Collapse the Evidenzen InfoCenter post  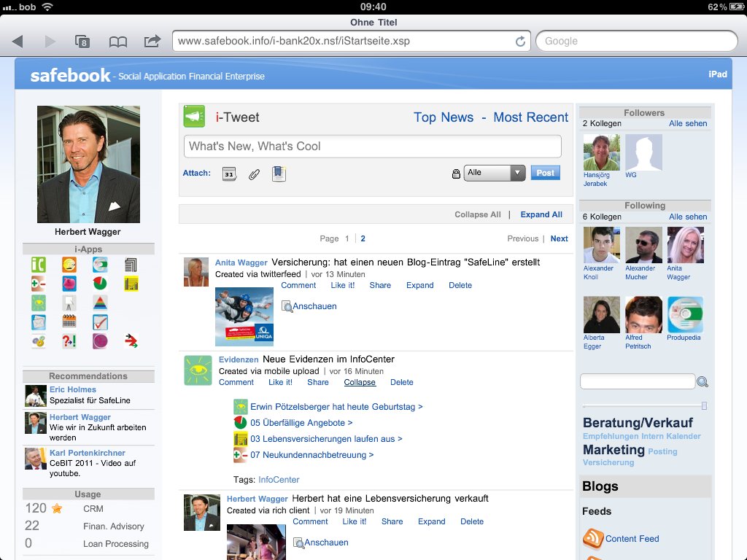(360, 382)
